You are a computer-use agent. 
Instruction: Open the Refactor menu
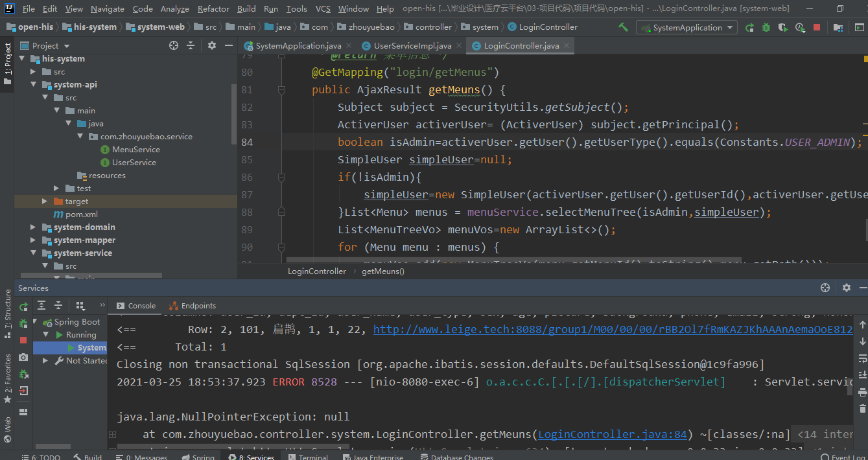coord(213,8)
